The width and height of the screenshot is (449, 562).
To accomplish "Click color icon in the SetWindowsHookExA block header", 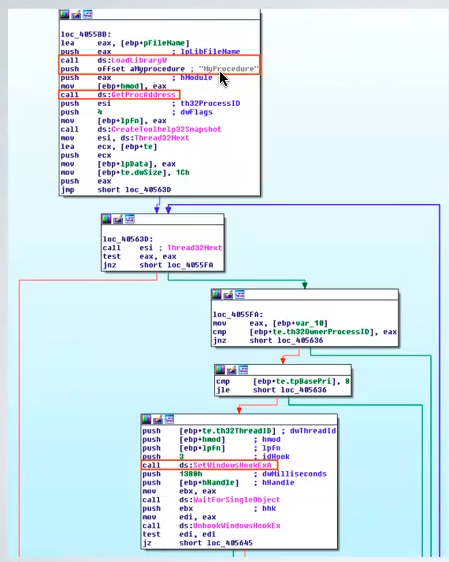I will pyautogui.click(x=146, y=419).
